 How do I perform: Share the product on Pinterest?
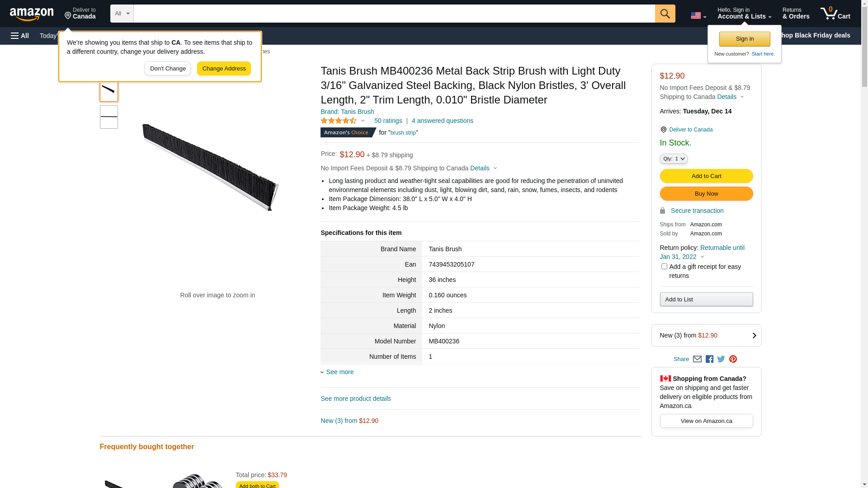coord(733,359)
